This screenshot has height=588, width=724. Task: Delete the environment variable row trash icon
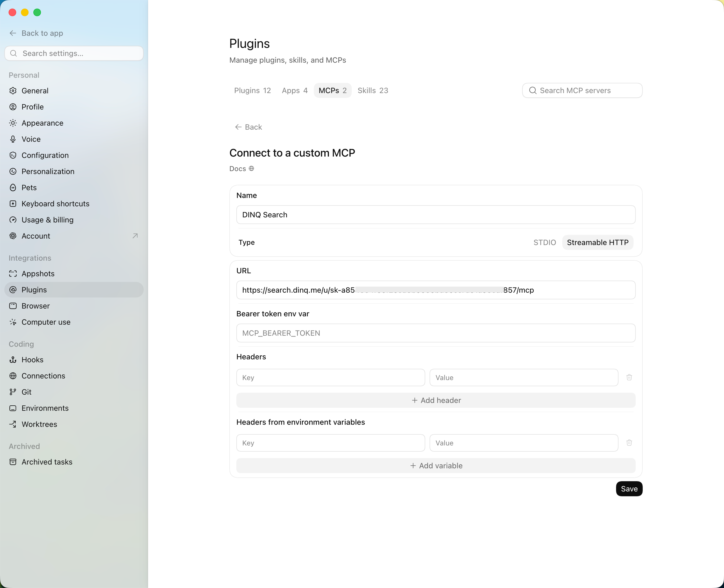click(x=629, y=443)
